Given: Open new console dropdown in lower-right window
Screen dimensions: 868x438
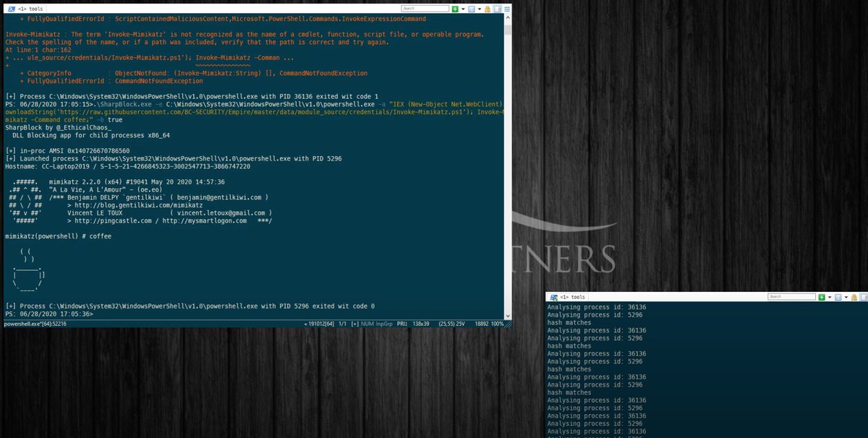Looking at the screenshot, I should point(830,297).
